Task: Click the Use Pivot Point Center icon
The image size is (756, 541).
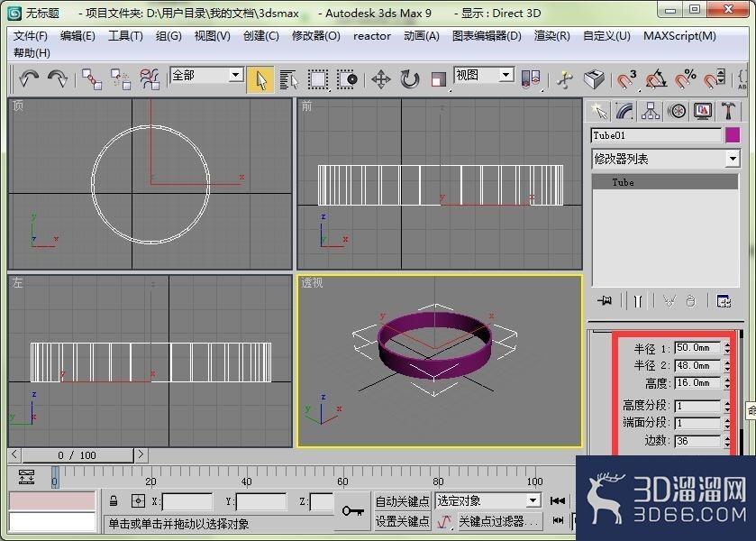Action: [531, 78]
